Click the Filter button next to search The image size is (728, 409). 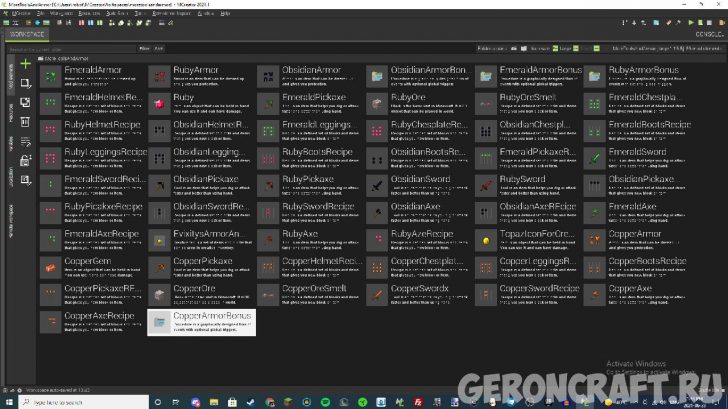coord(145,47)
